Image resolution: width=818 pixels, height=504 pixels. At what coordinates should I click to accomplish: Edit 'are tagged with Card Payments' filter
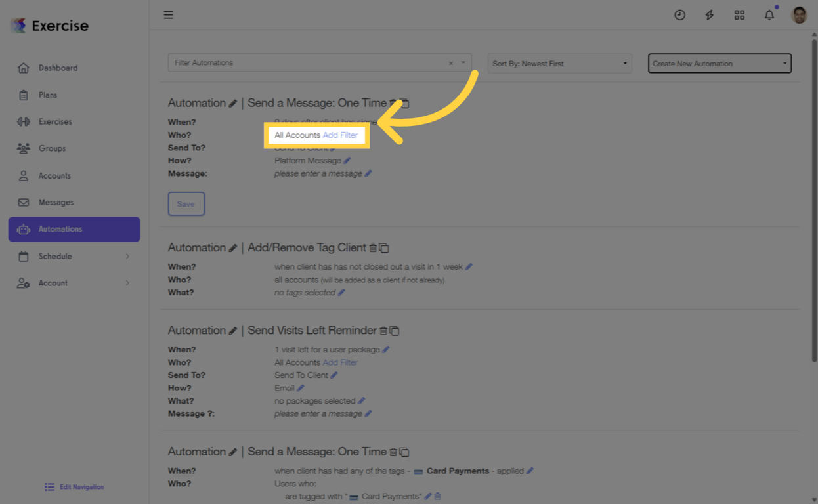pos(428,497)
